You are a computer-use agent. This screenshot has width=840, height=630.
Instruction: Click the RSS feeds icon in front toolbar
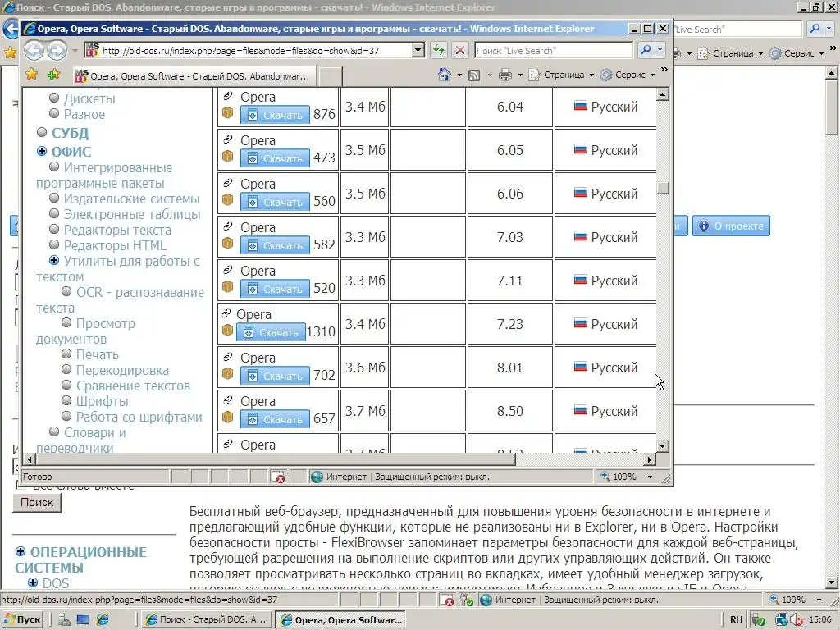474,75
